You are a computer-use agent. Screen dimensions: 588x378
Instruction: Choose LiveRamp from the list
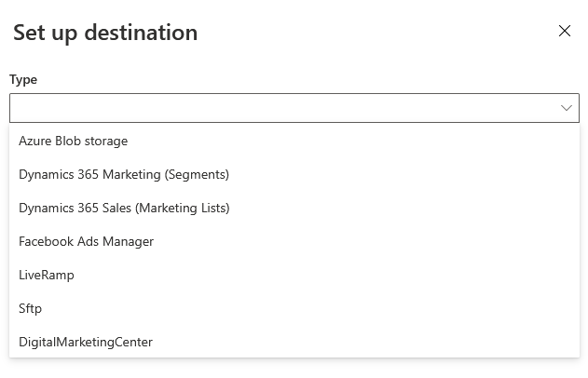click(x=47, y=275)
